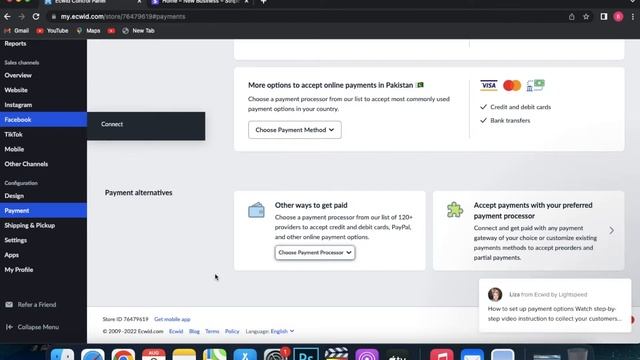The image size is (640, 360).
Task: Open the Policy footer link
Action: [x=232, y=331]
